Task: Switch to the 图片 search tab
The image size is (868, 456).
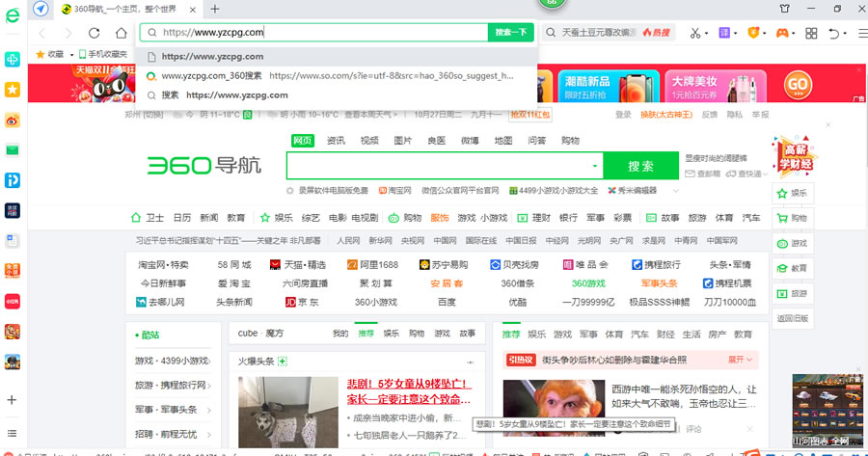Action: (402, 141)
